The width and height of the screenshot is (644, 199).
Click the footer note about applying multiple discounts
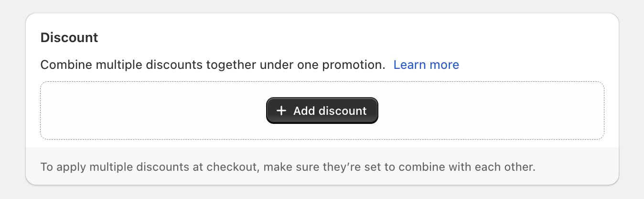pyautogui.click(x=288, y=168)
